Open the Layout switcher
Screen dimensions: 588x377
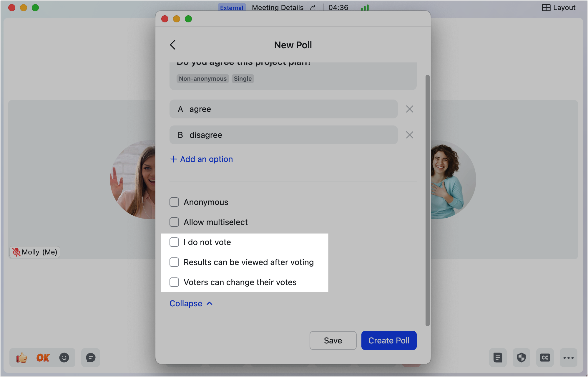pyautogui.click(x=558, y=7)
